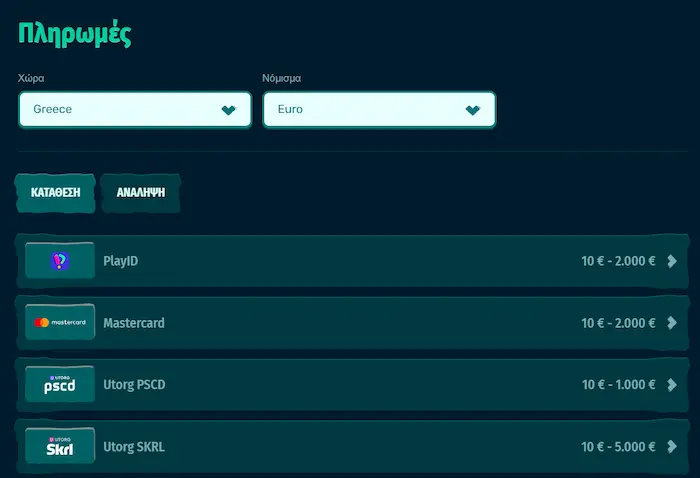Screen dimensions: 700x478
Task: Click the 10 € - 5.000 € limit text
Action: (x=618, y=447)
